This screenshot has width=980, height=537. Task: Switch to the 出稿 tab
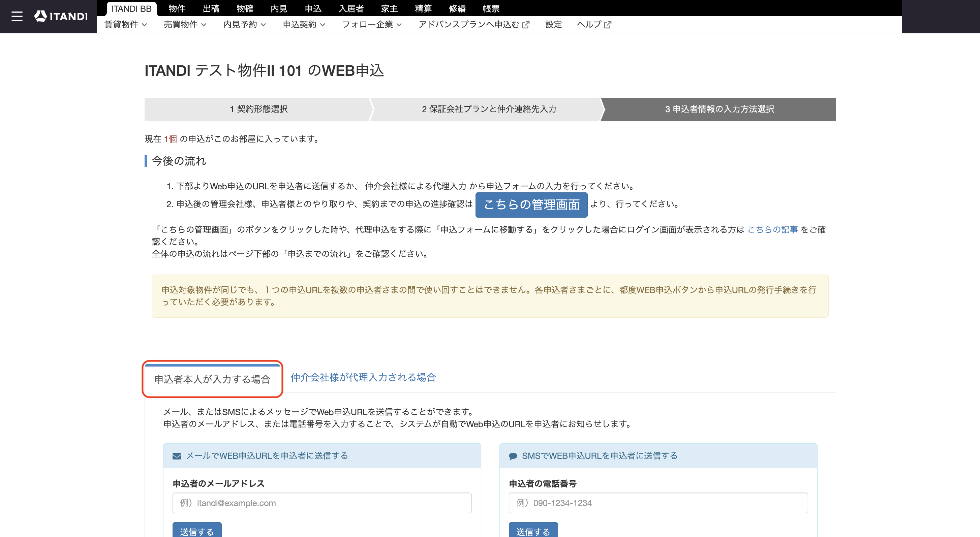tap(211, 8)
